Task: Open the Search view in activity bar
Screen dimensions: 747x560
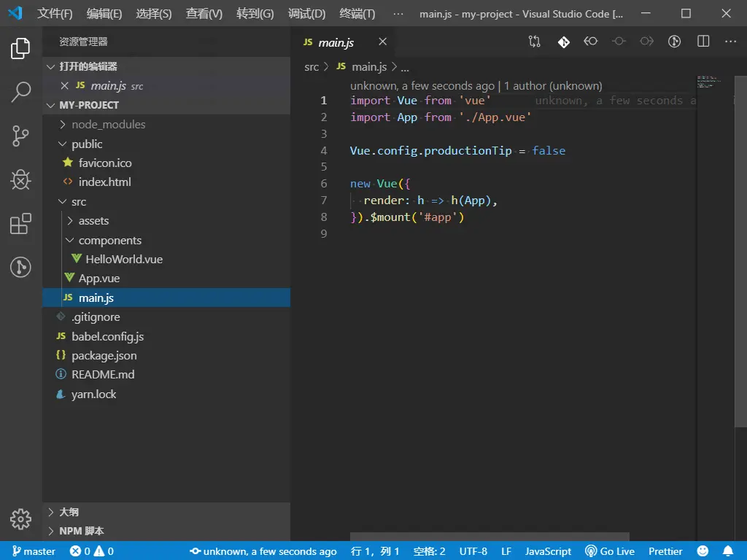Action: (20, 92)
